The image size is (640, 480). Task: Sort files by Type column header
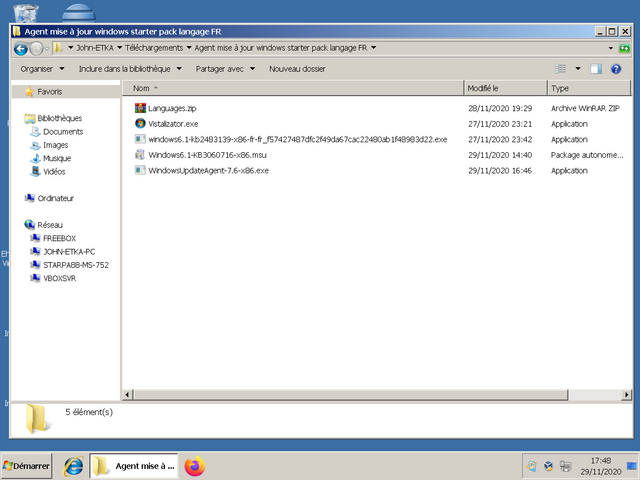point(589,88)
